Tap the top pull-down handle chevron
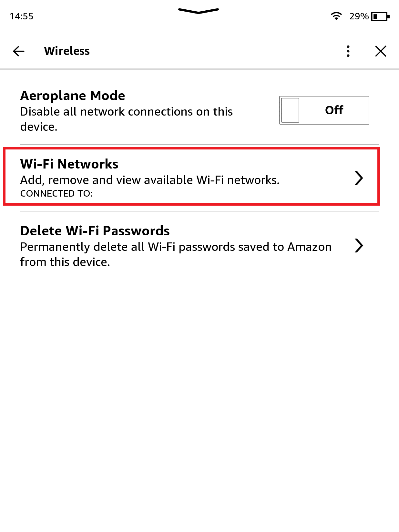The image size is (399, 532). (x=199, y=11)
